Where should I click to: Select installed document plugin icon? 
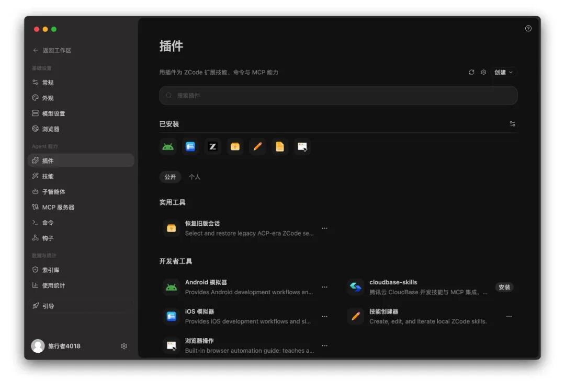279,146
